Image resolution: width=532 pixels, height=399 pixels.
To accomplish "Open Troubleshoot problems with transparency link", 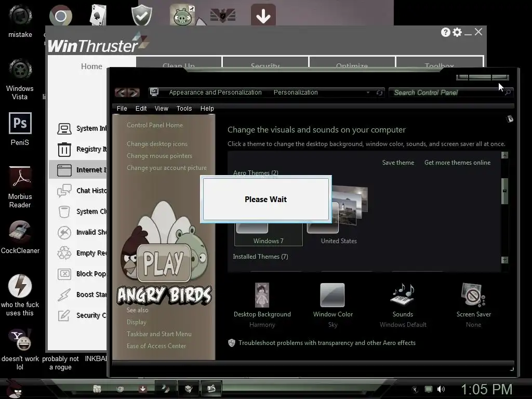I will [x=327, y=343].
